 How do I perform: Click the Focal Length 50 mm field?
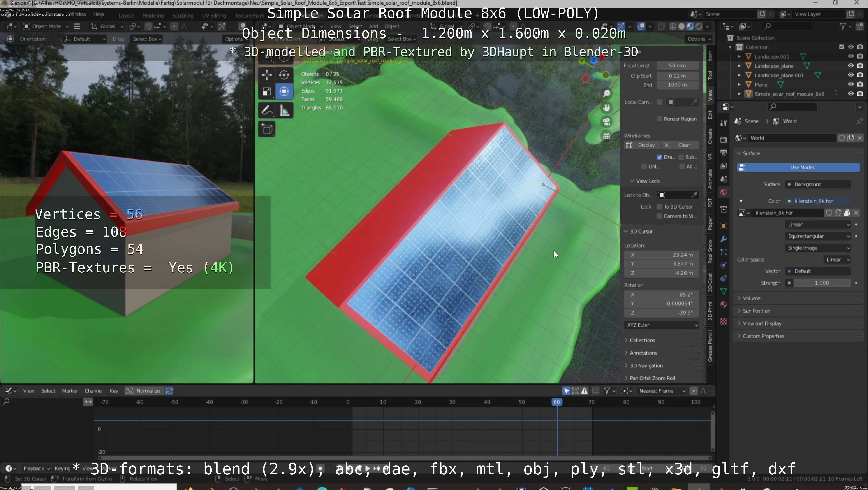677,66
